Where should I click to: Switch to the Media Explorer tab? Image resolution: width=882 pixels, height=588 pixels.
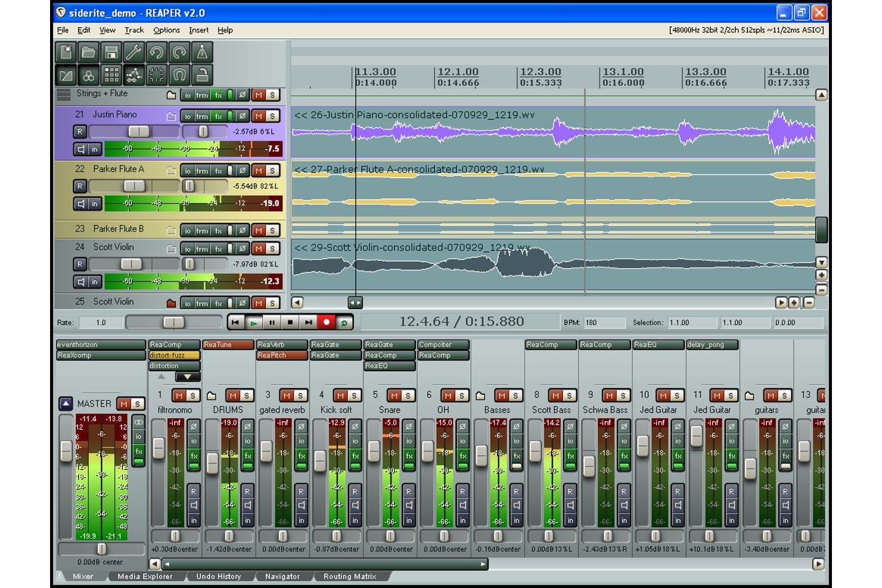point(145,576)
